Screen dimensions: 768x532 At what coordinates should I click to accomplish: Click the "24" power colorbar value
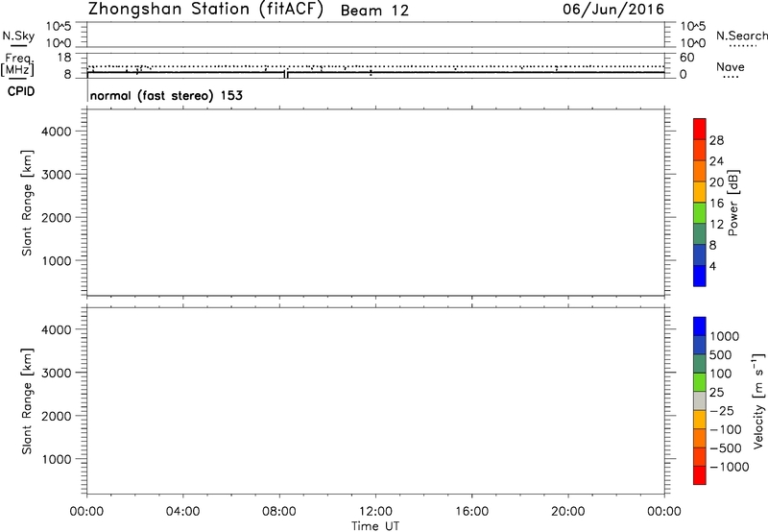(716, 161)
